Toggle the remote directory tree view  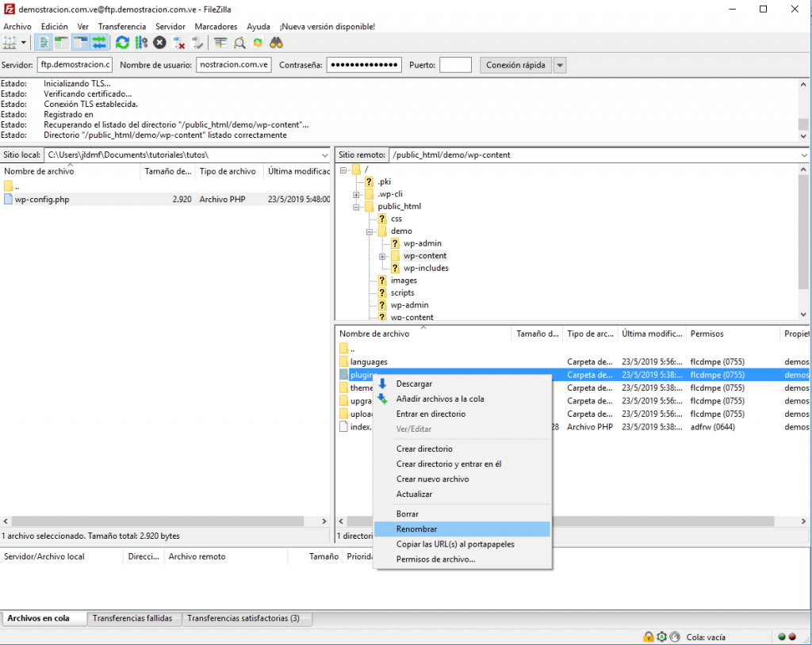point(80,43)
